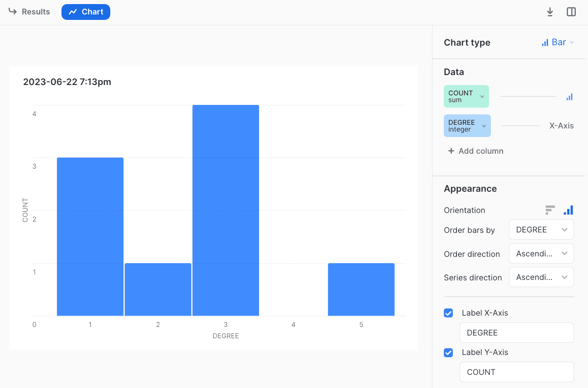
Task: Click the X-Axis label text field
Action: tap(516, 333)
